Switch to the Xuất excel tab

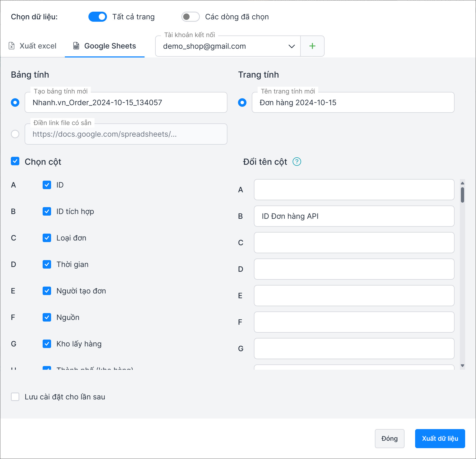(x=33, y=46)
